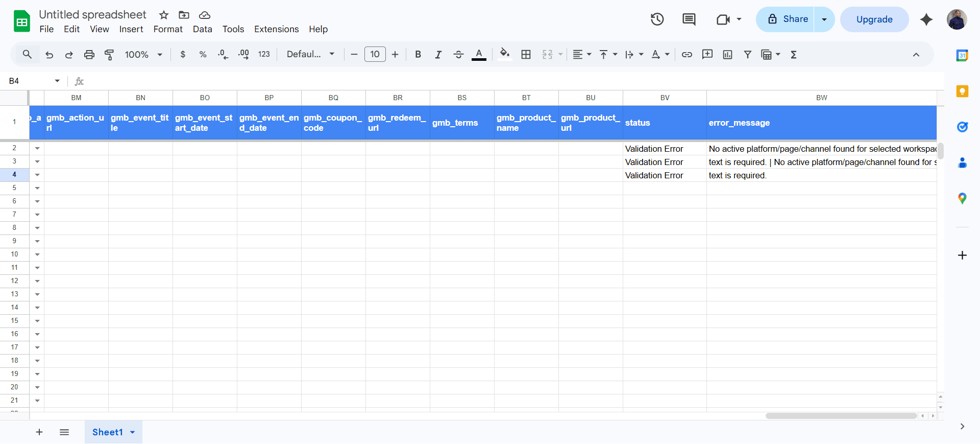
Task: Open the Data menu
Action: [203, 29]
